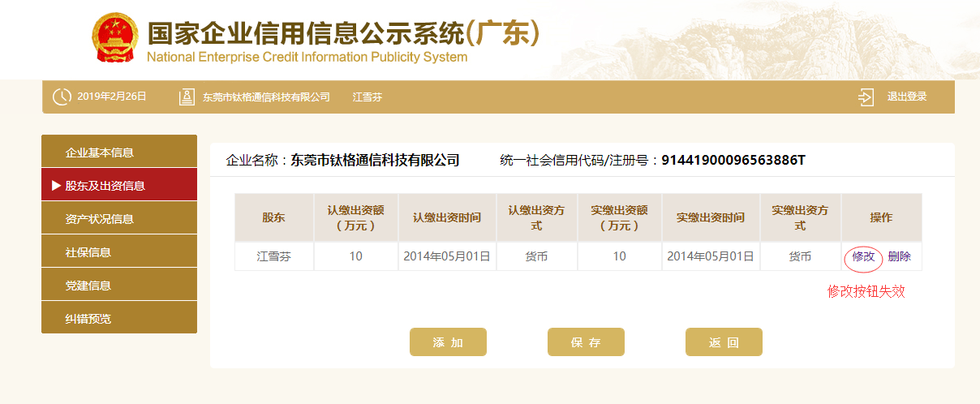Click title 国家企业信用信息公示系统(广东)
The height and width of the screenshot is (404, 980).
point(343,32)
